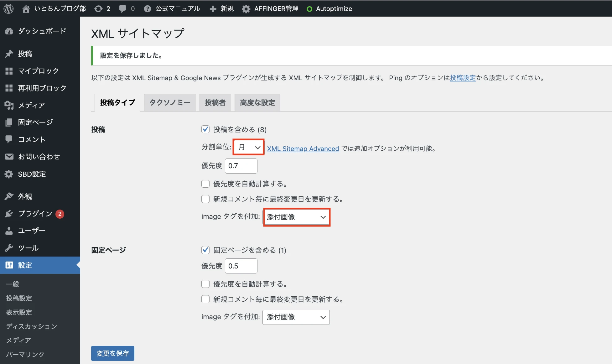Open the WordPress logo menu
This screenshot has width=612, height=364.
click(8, 8)
